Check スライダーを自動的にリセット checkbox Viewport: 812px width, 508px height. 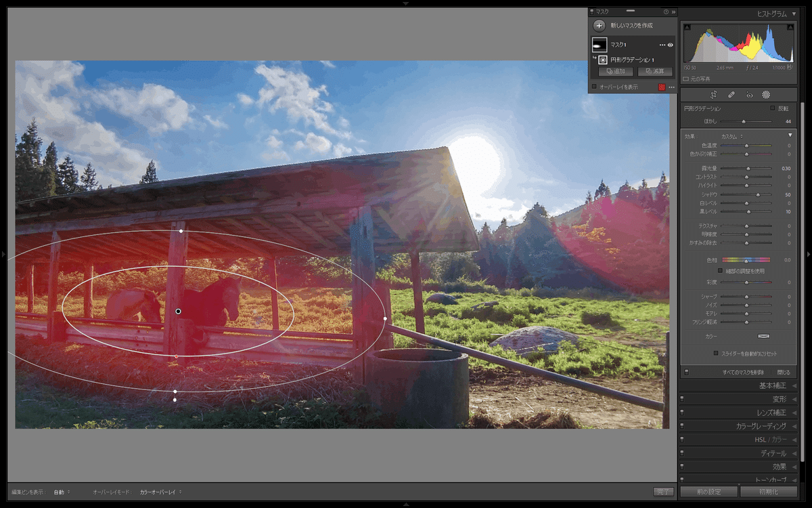point(716,353)
